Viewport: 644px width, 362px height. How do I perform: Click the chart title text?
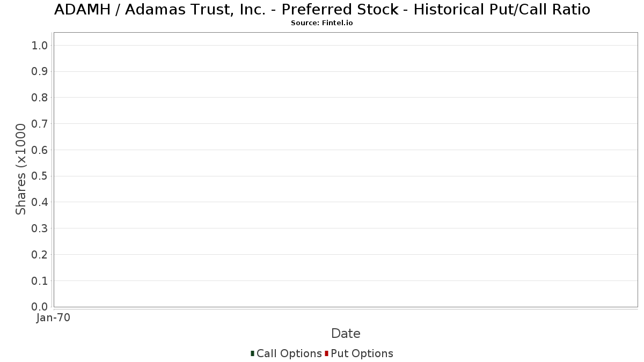click(x=322, y=10)
